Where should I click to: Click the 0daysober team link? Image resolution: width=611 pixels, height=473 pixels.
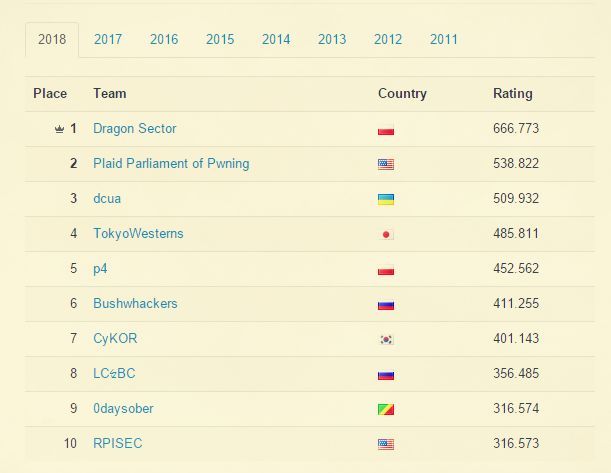pos(123,408)
